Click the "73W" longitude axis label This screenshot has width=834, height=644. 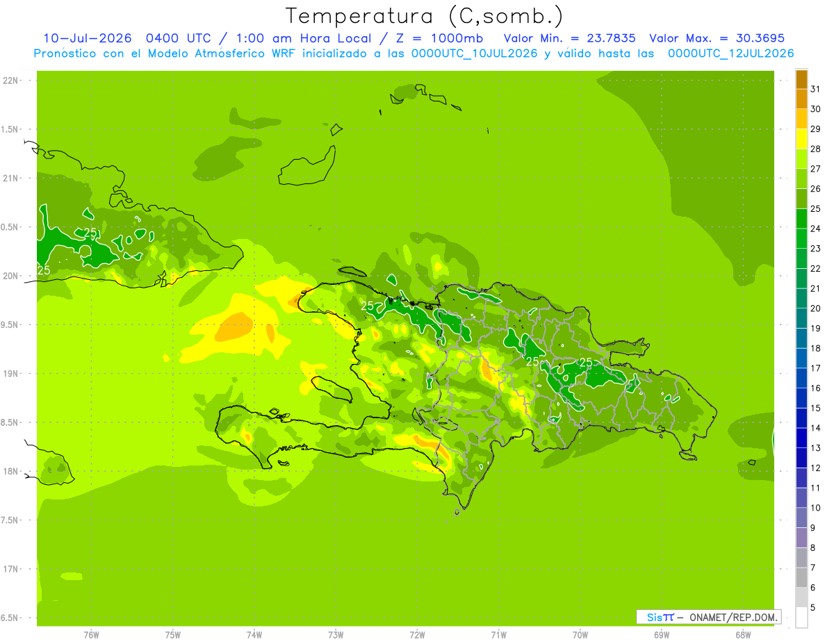(x=336, y=635)
